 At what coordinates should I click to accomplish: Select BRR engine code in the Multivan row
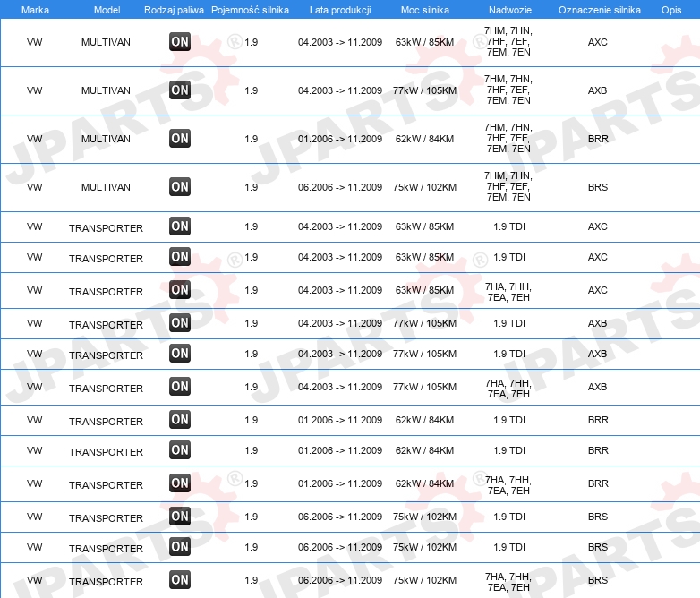coord(598,139)
